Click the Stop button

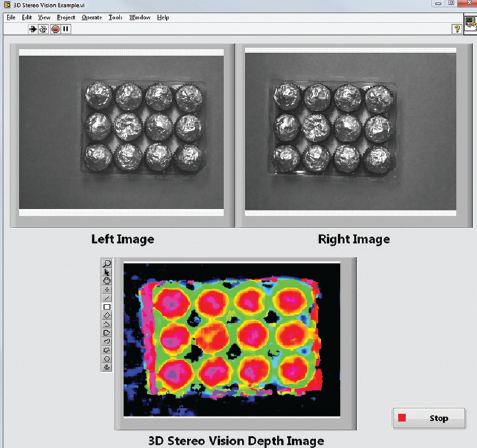[429, 418]
